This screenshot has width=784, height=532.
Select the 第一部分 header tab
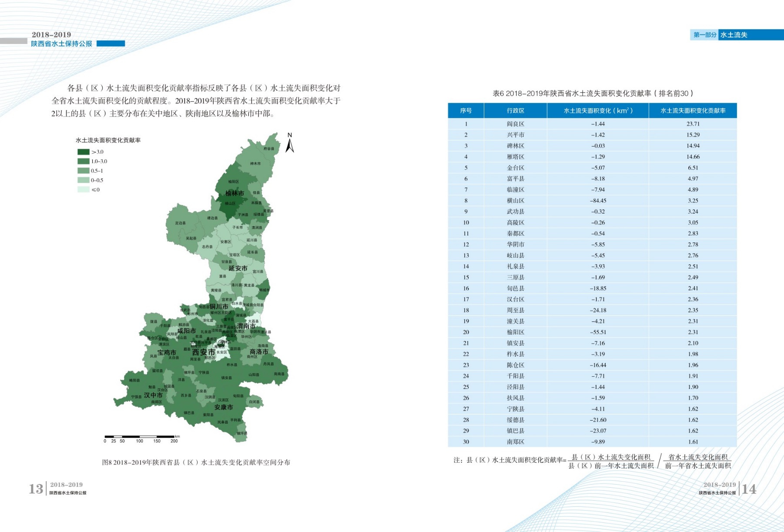tap(704, 35)
